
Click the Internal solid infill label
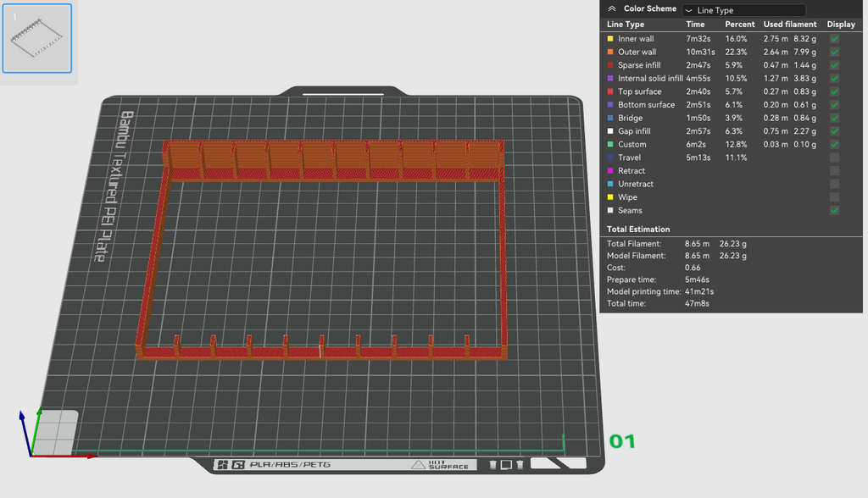point(650,79)
